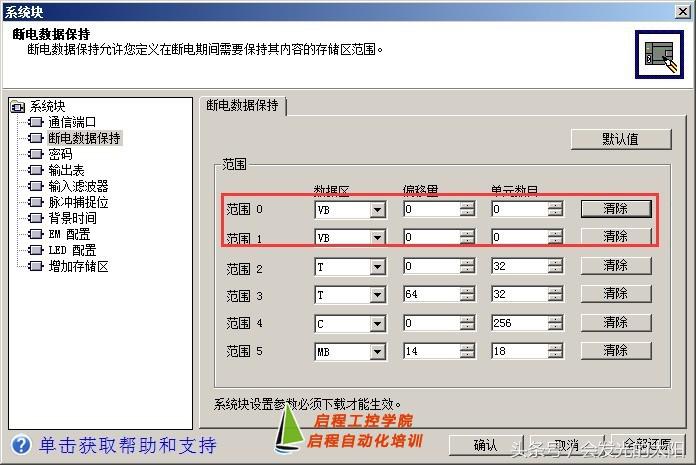Click the icon beside 通信端口

(x=36, y=122)
